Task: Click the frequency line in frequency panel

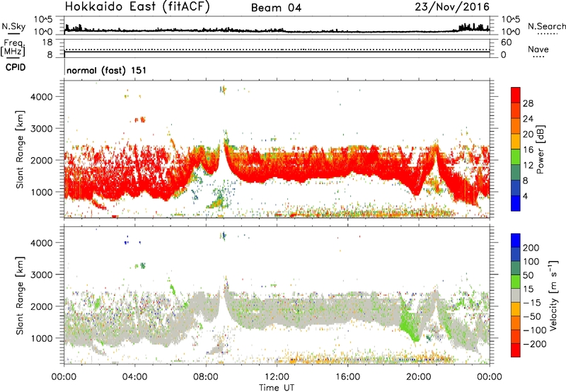Action: click(277, 52)
